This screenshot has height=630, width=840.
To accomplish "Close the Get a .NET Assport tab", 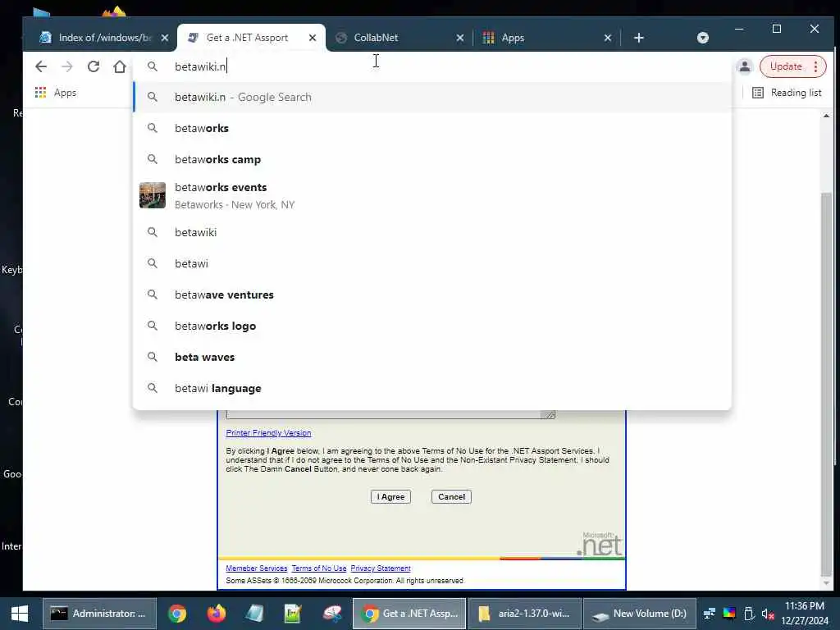I will pyautogui.click(x=313, y=38).
